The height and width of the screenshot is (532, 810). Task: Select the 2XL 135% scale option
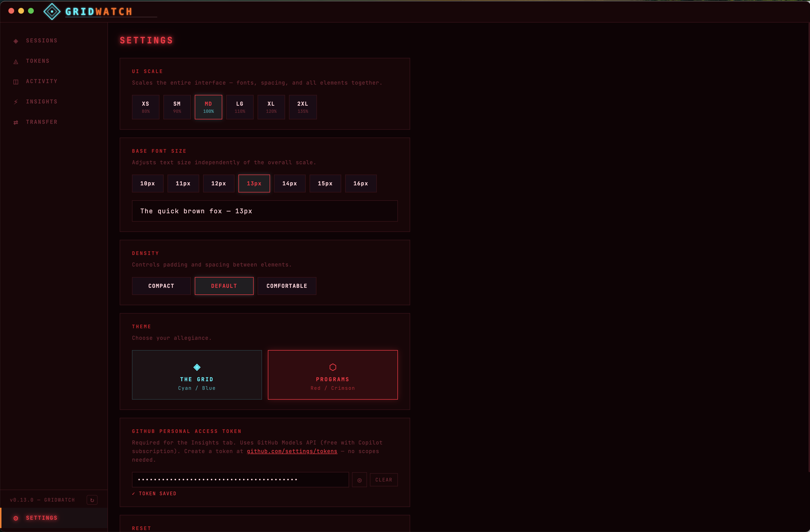click(x=302, y=107)
